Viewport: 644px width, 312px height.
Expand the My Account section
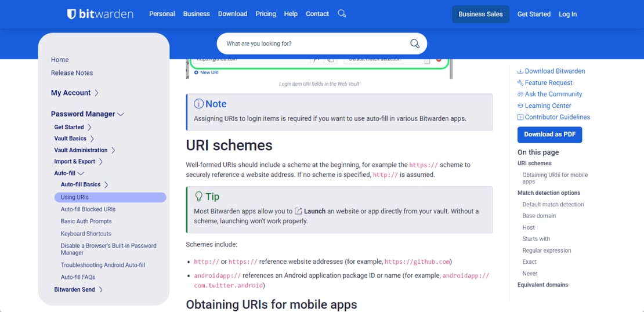point(96,93)
